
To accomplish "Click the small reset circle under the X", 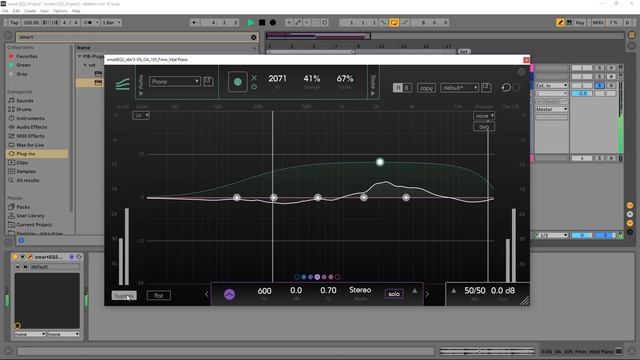I will (254, 87).
